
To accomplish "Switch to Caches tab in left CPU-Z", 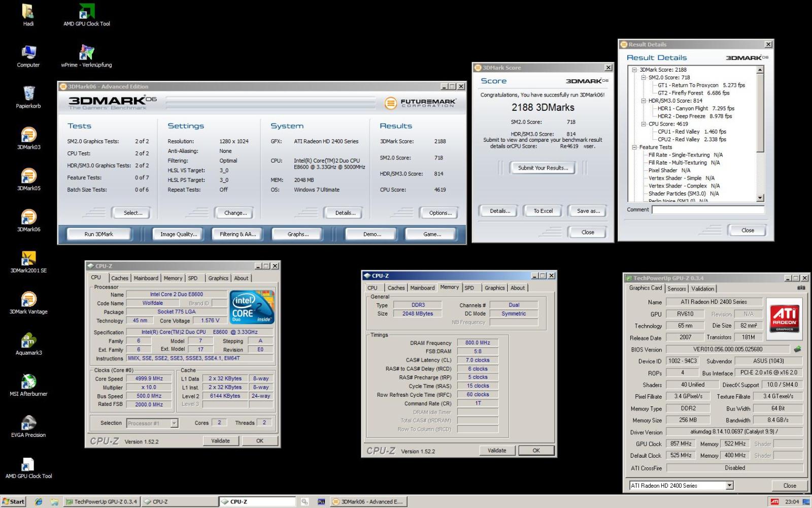I will pos(120,278).
